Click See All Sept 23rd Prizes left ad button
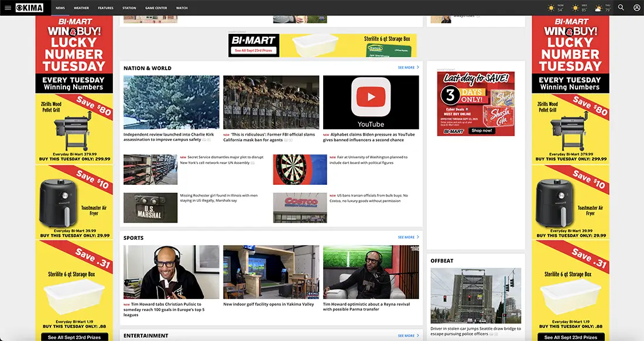The width and height of the screenshot is (644, 341). [74, 337]
